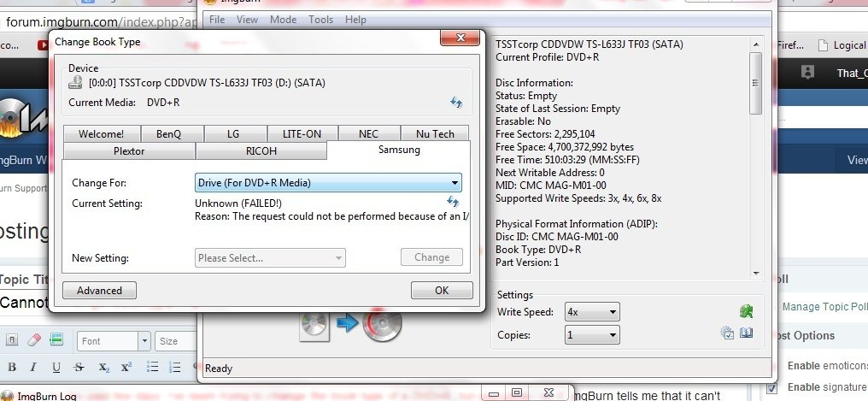Click the disc info panel scrollbar thumb
The height and width of the screenshot is (401, 868).
click(755, 83)
